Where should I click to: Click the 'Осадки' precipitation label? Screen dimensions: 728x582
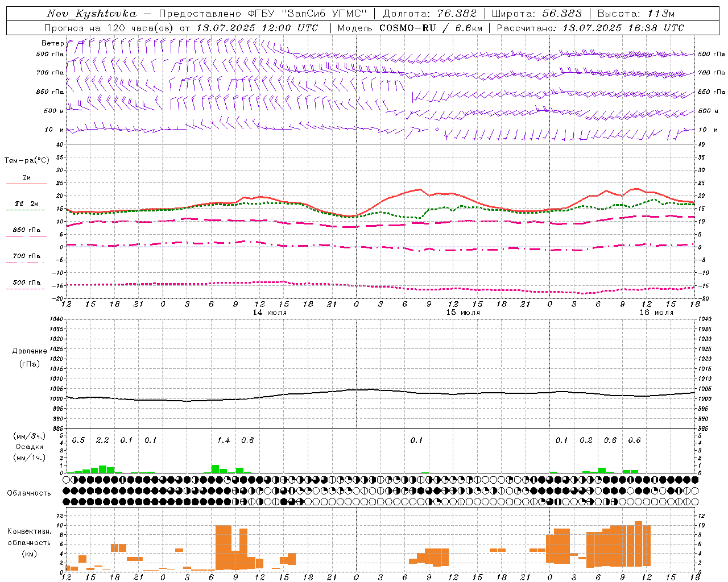[x=30, y=447]
